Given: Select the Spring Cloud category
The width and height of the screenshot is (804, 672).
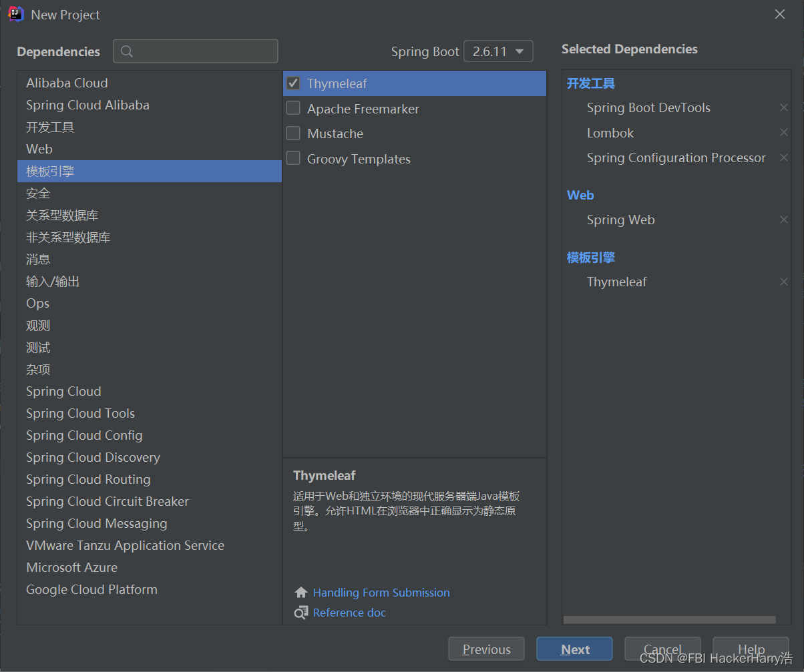Looking at the screenshot, I should (x=150, y=391).
